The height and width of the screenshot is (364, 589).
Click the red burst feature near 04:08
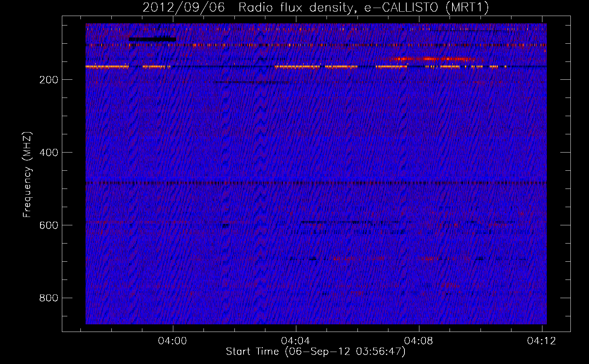point(432,59)
